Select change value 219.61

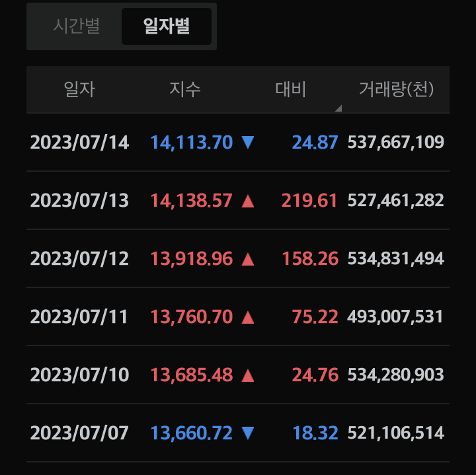309,200
